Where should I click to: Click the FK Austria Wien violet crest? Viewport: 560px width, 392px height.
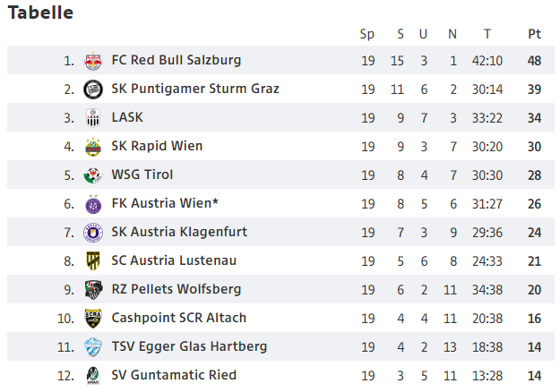[92, 204]
